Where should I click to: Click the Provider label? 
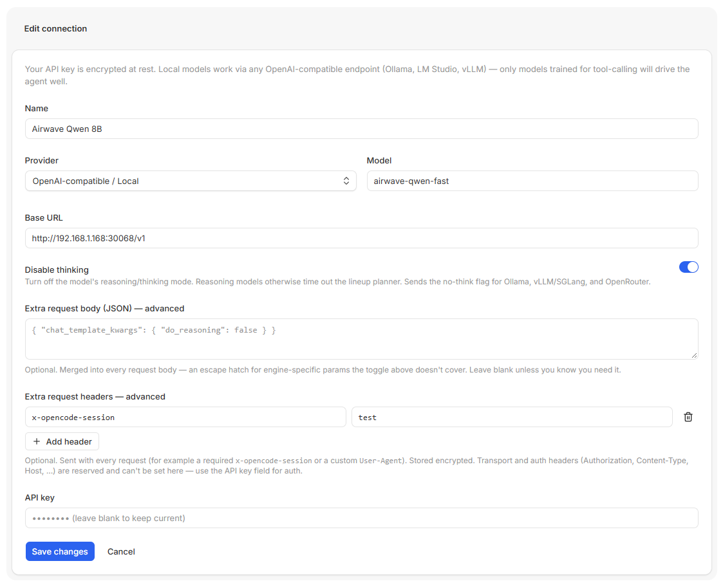tap(41, 160)
